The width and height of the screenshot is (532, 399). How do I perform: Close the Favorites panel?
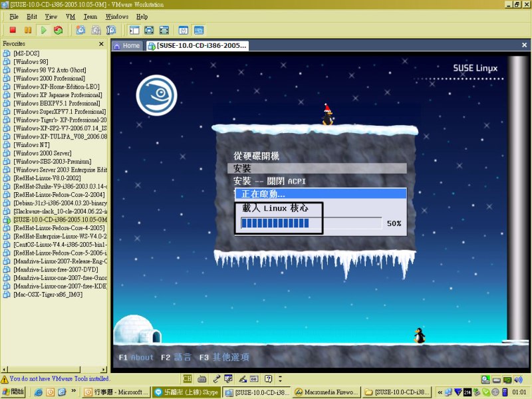coord(101,44)
